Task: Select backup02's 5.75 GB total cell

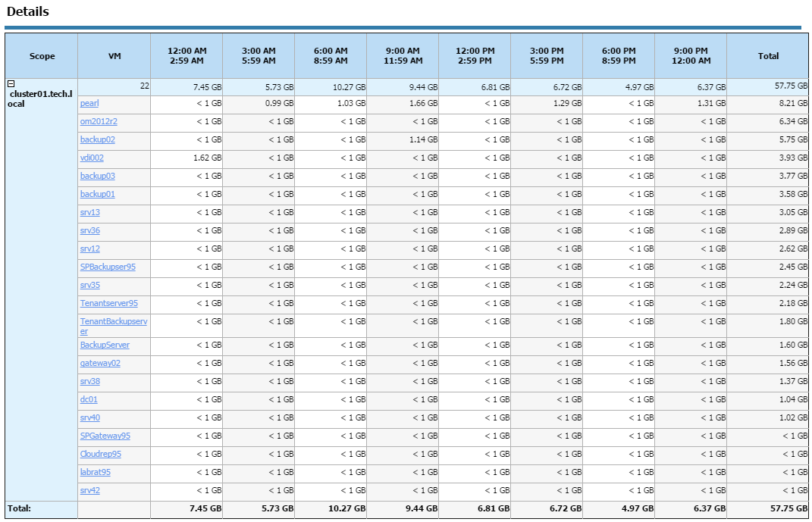Action: pyautogui.click(x=768, y=139)
